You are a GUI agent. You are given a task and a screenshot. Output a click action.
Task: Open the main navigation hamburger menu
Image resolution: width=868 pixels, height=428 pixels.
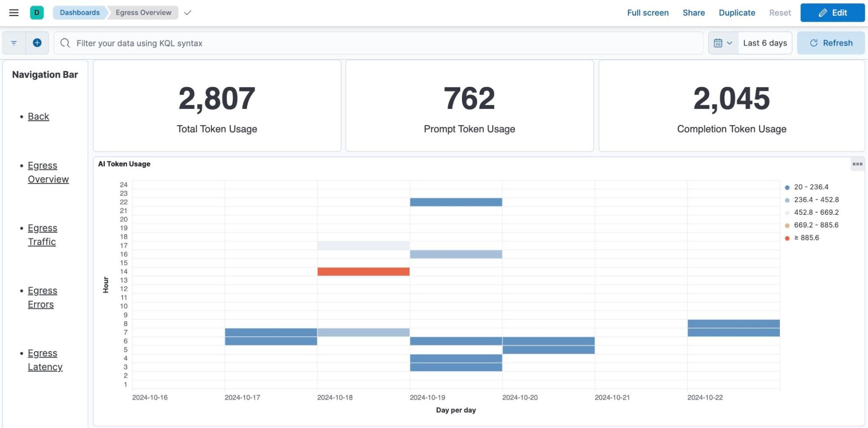coord(13,13)
